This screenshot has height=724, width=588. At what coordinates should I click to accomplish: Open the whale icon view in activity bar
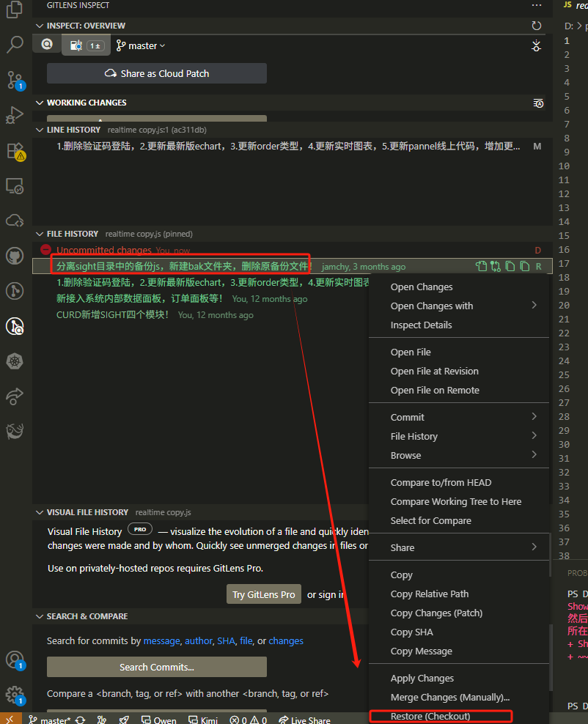(x=15, y=432)
